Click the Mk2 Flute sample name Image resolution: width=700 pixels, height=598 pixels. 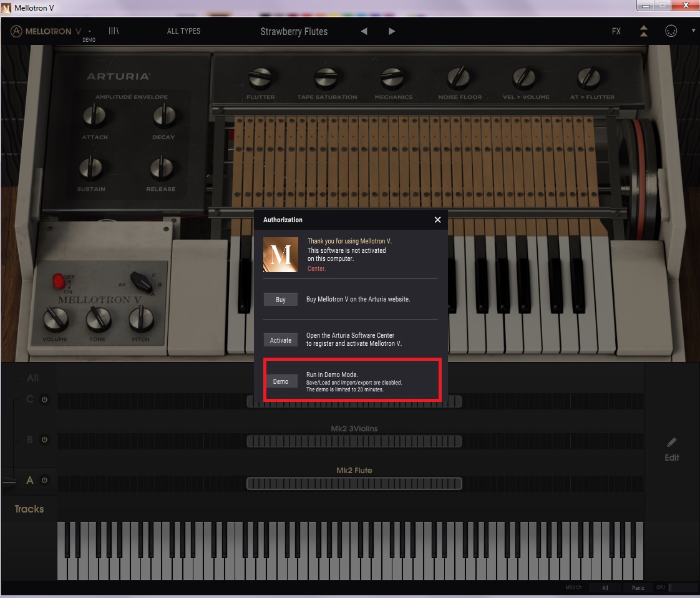tap(354, 470)
